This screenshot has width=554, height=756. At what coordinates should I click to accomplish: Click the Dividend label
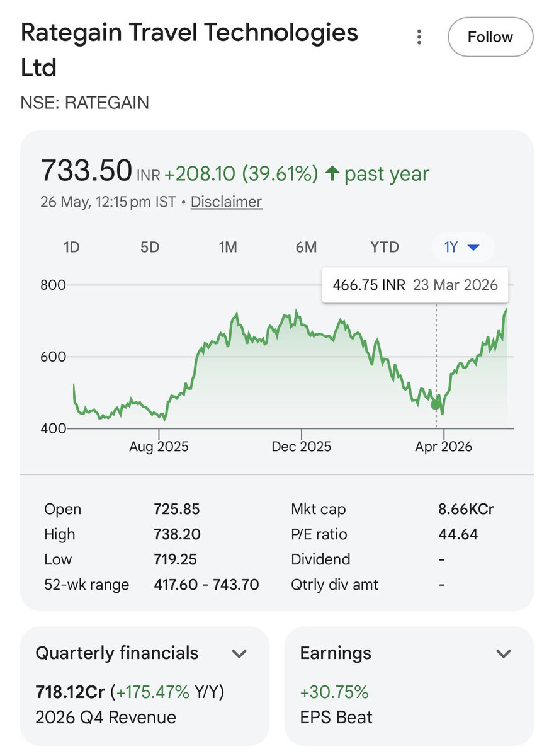[x=320, y=559]
